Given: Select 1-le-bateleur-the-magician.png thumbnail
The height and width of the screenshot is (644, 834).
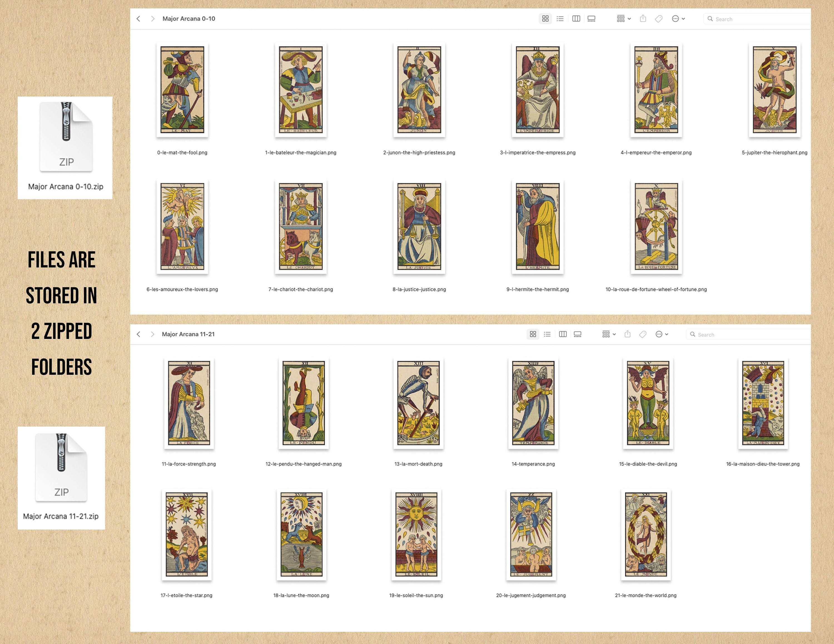Looking at the screenshot, I should pyautogui.click(x=301, y=90).
